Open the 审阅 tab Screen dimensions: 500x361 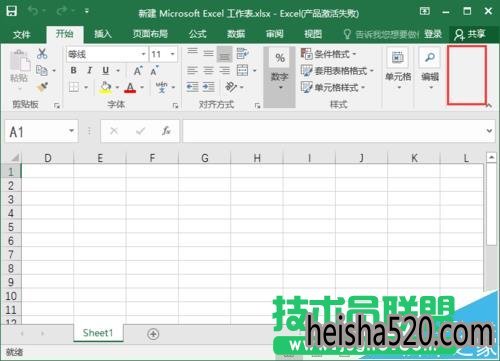(x=275, y=34)
